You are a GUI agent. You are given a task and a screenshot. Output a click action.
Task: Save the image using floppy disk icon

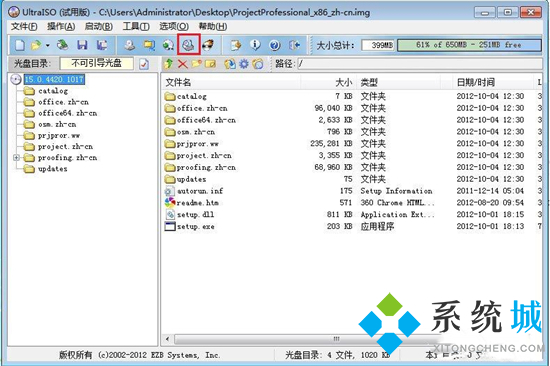(x=82, y=45)
